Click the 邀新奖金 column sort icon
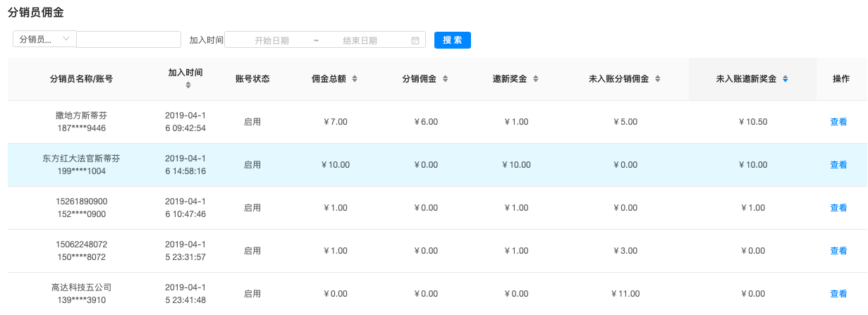This screenshot has width=868, height=315. pos(535,79)
